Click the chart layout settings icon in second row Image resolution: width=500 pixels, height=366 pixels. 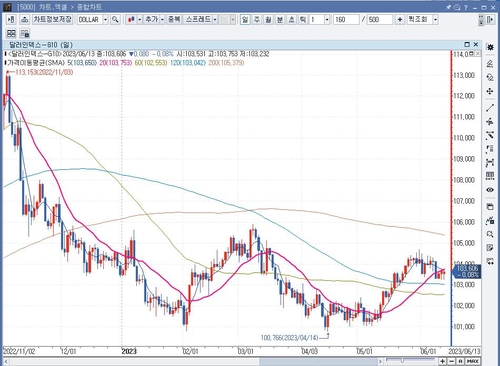(25, 33)
